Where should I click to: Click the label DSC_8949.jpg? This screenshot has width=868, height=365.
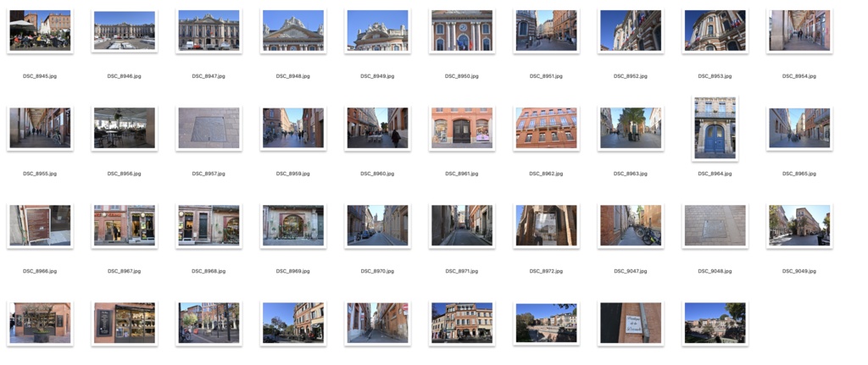pyautogui.click(x=377, y=76)
